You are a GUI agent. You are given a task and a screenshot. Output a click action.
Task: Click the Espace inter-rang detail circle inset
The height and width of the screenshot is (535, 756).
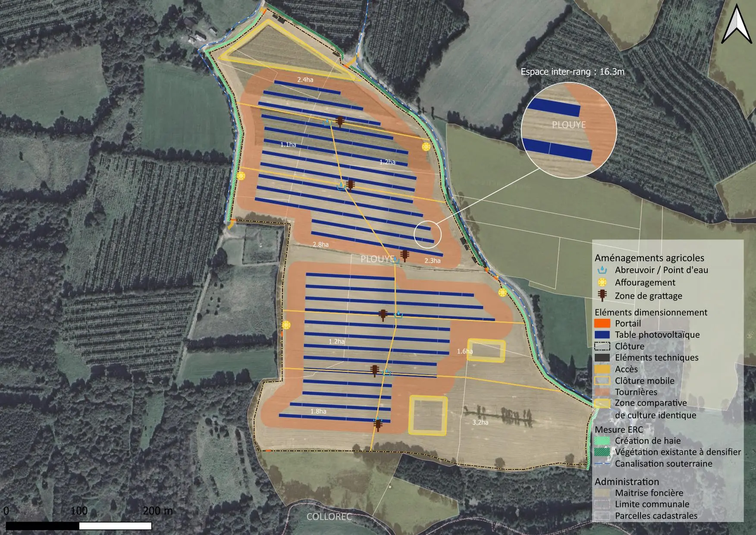[x=569, y=129]
